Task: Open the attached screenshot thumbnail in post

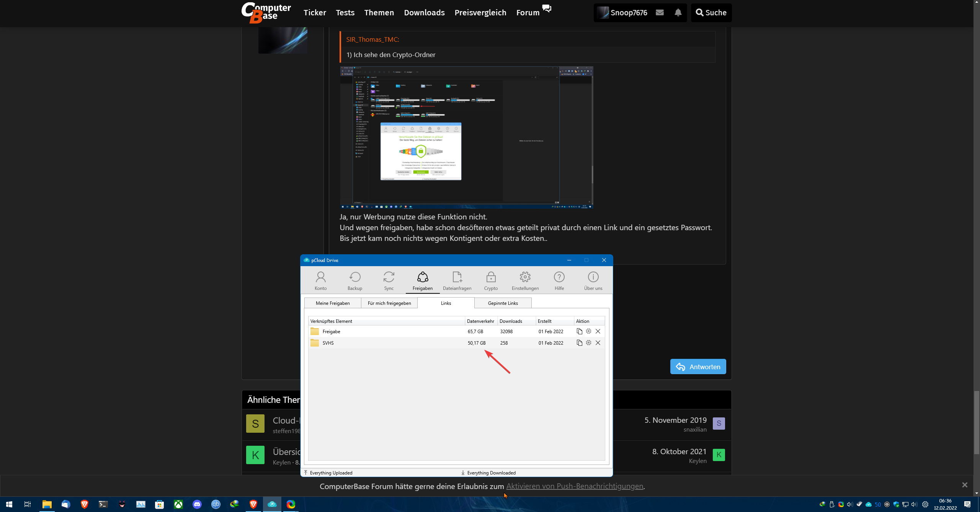Action: [x=466, y=137]
